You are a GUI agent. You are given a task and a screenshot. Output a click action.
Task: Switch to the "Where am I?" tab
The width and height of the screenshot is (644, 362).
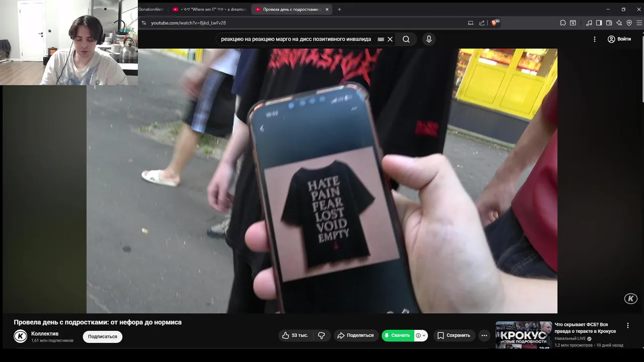(209, 9)
